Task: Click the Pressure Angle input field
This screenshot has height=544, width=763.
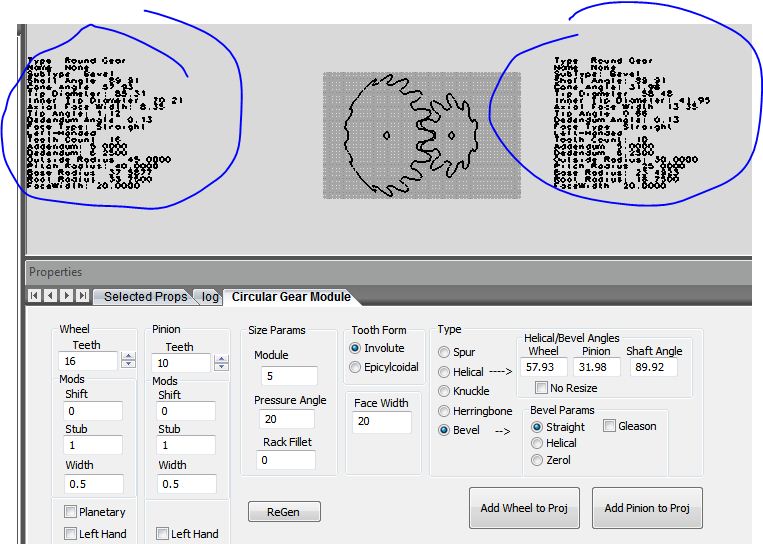Action: 289,419
